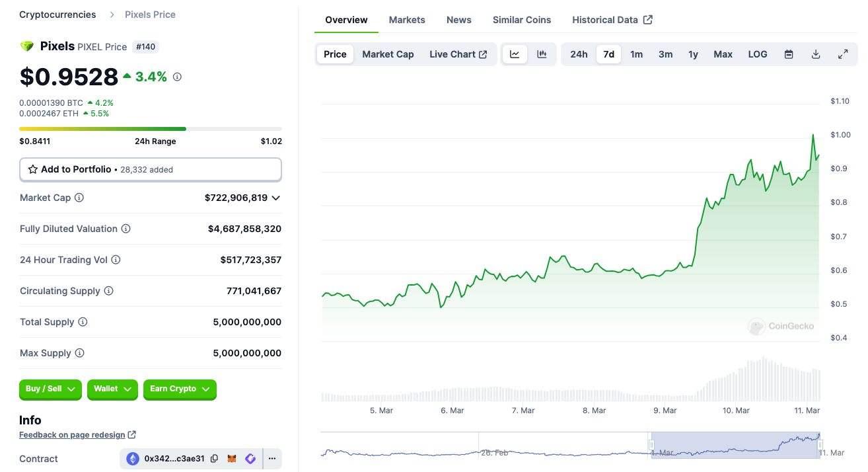
Task: Toggle LOG scale on chart
Action: (758, 54)
